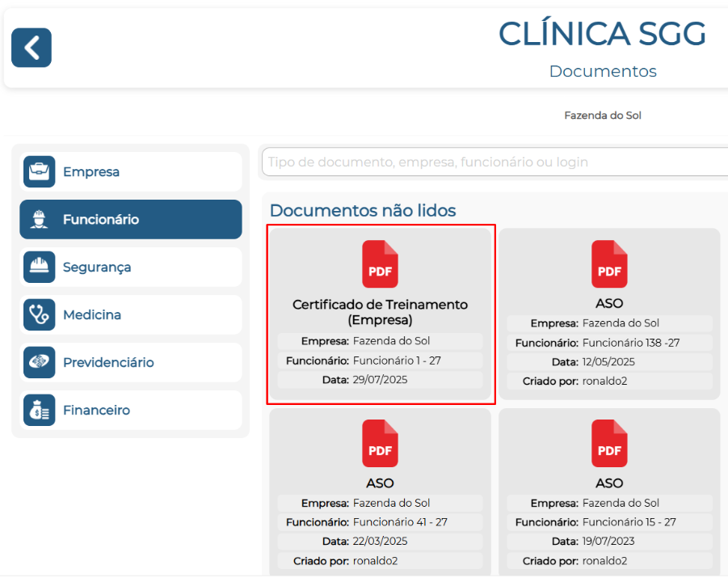Open PDF icon for Funcionário 41 ASO
728x582 pixels.
point(380,443)
